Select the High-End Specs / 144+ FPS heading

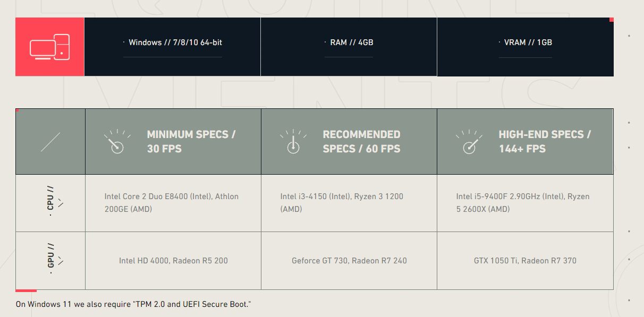pyautogui.click(x=544, y=142)
